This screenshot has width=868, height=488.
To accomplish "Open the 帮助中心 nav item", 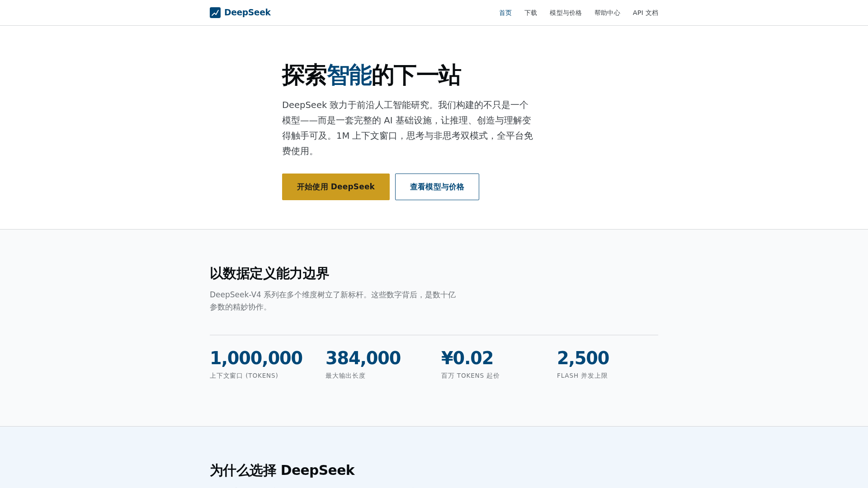I will pos(607,13).
